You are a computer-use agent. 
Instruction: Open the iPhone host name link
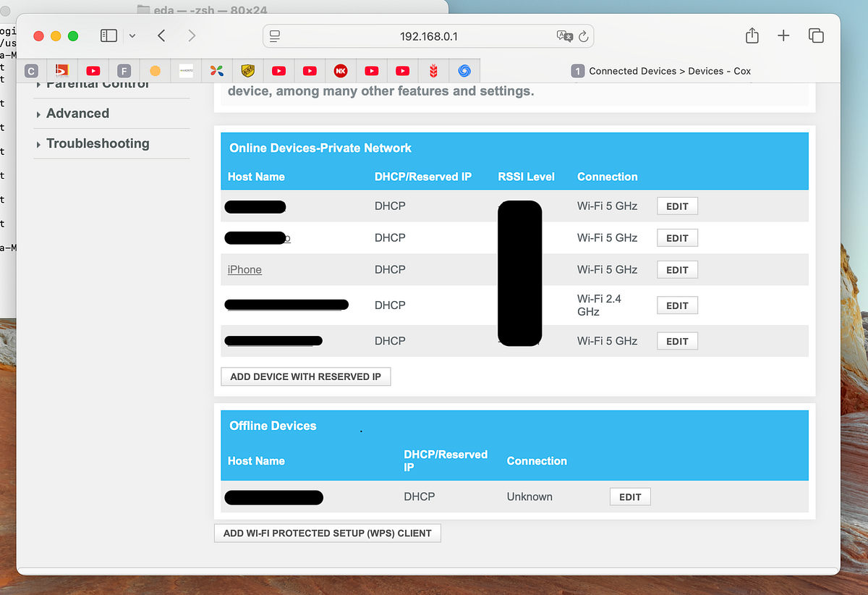point(244,269)
